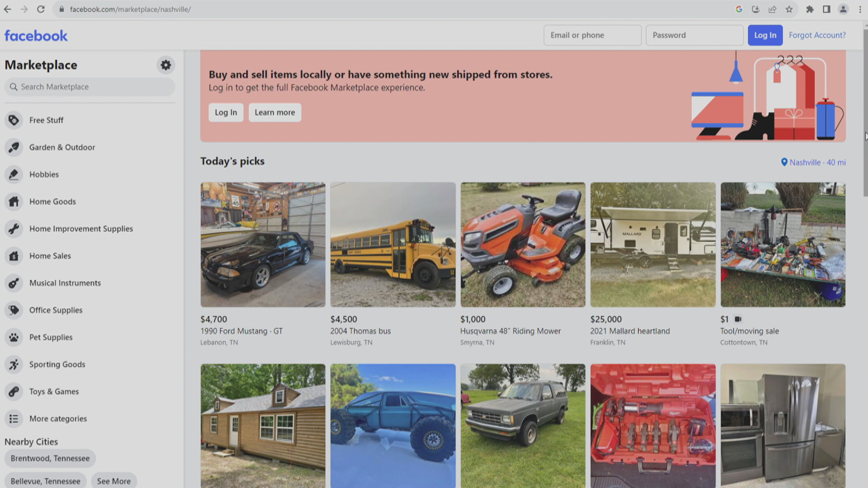This screenshot has height=488, width=868.
Task: Click the Google icon in address bar
Action: click(x=739, y=9)
